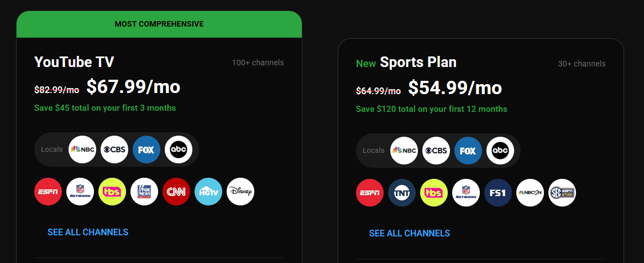644x263 pixels.
Task: Click NBC logo in Sports Plan locals
Action: [404, 151]
